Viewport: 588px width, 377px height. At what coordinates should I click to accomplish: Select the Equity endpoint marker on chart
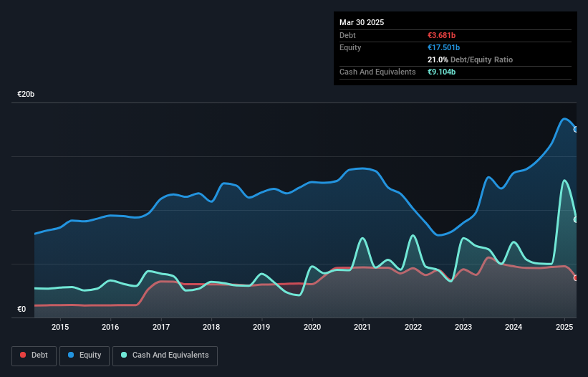576,130
